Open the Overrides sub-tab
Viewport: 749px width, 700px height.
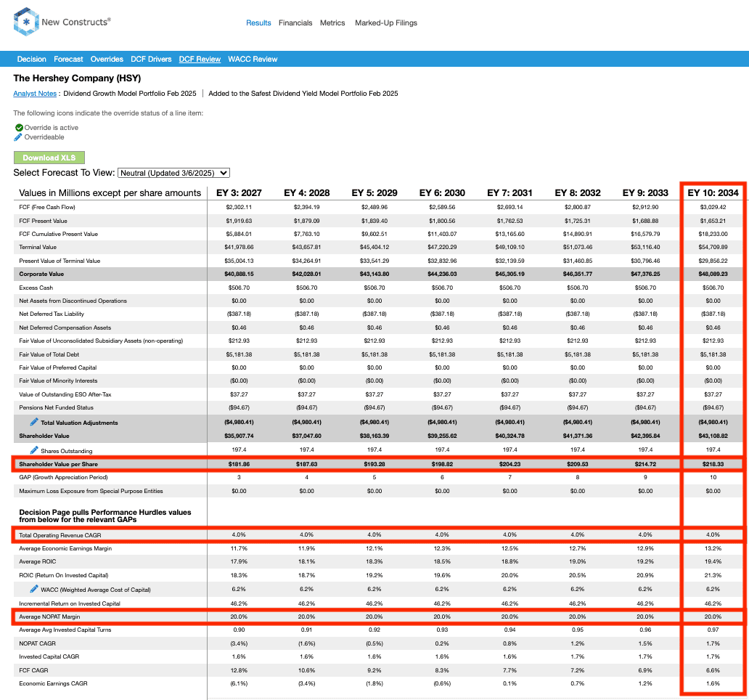(107, 60)
